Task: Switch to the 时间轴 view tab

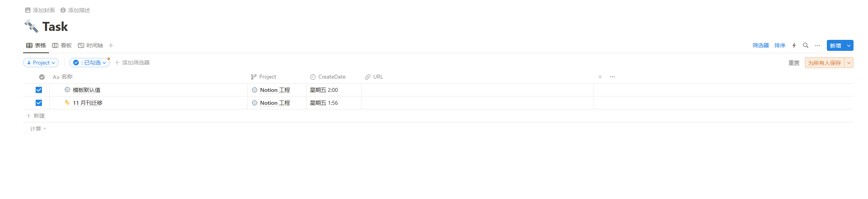Action: click(90, 45)
